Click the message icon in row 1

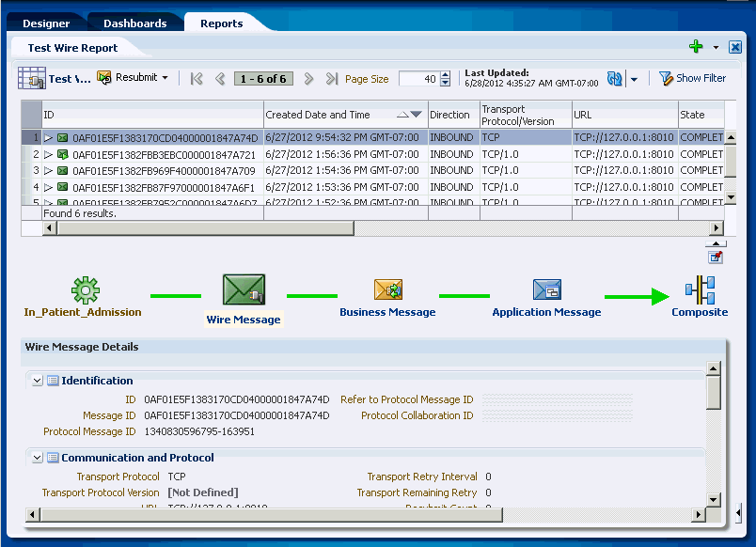click(63, 138)
